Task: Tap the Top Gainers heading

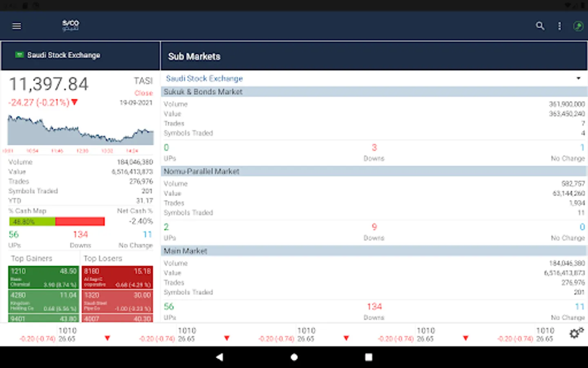Action: (31, 258)
